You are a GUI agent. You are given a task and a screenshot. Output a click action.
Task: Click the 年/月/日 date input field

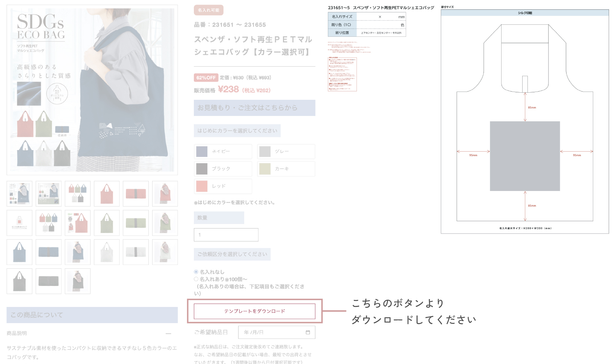pos(270,332)
